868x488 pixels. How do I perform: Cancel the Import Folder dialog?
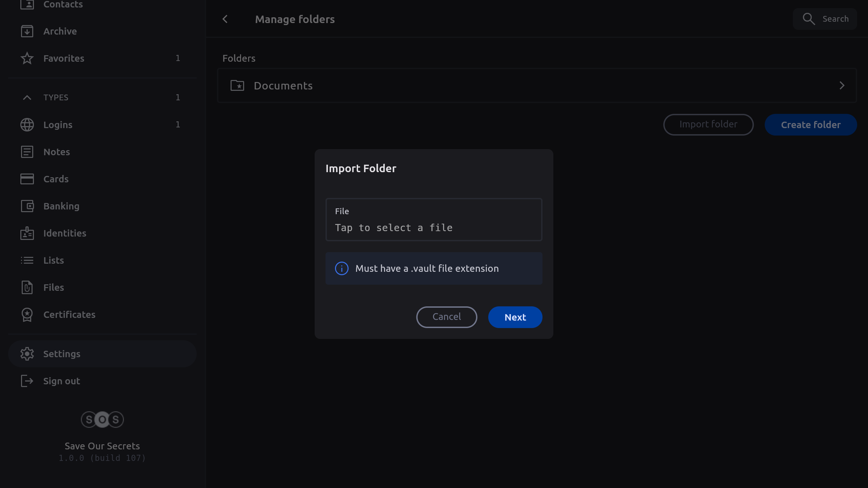click(447, 317)
